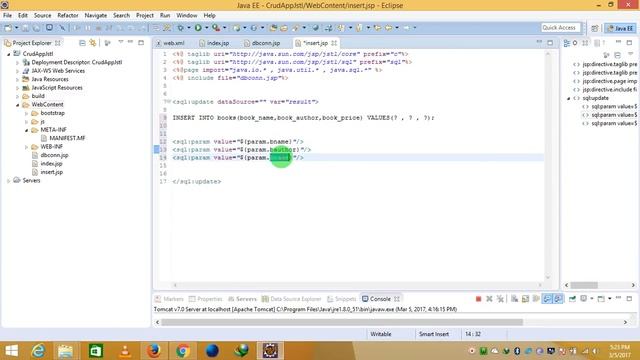This screenshot has width=640, height=360.
Task: Open the Source menu
Action: click(42, 16)
